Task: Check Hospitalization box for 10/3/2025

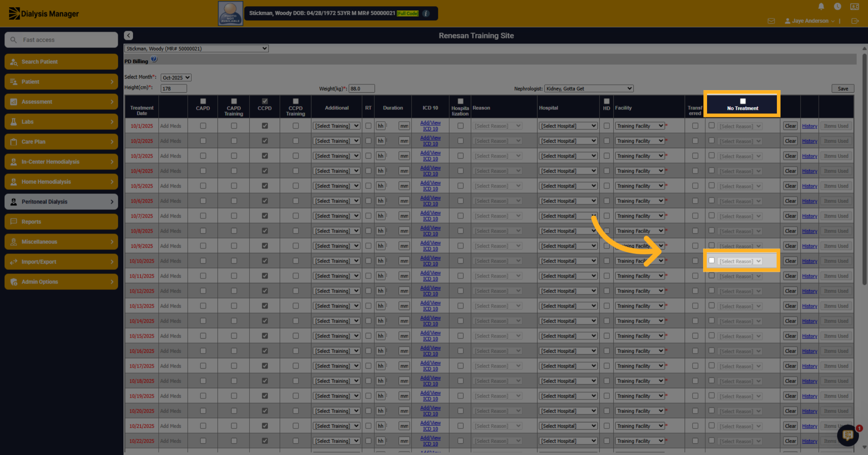Action: pyautogui.click(x=460, y=156)
